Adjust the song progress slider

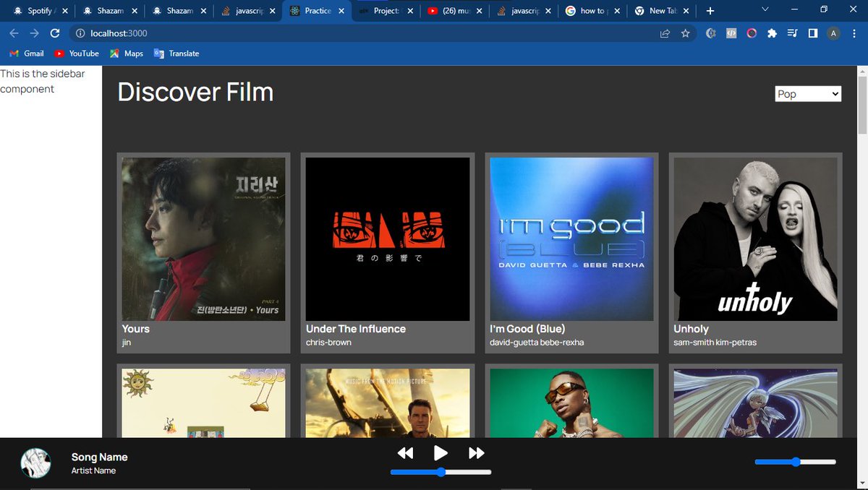441,472
